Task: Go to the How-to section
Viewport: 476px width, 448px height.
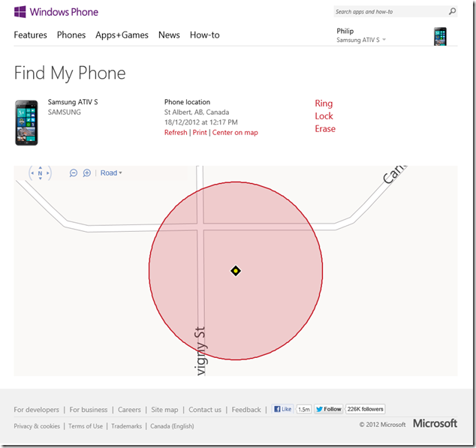Action: tap(204, 35)
